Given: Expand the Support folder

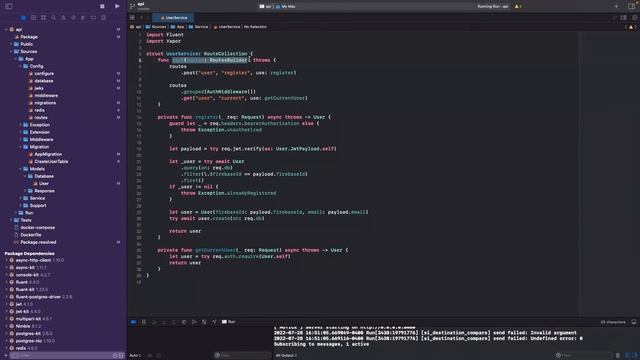Looking at the screenshot, I should [20, 206].
